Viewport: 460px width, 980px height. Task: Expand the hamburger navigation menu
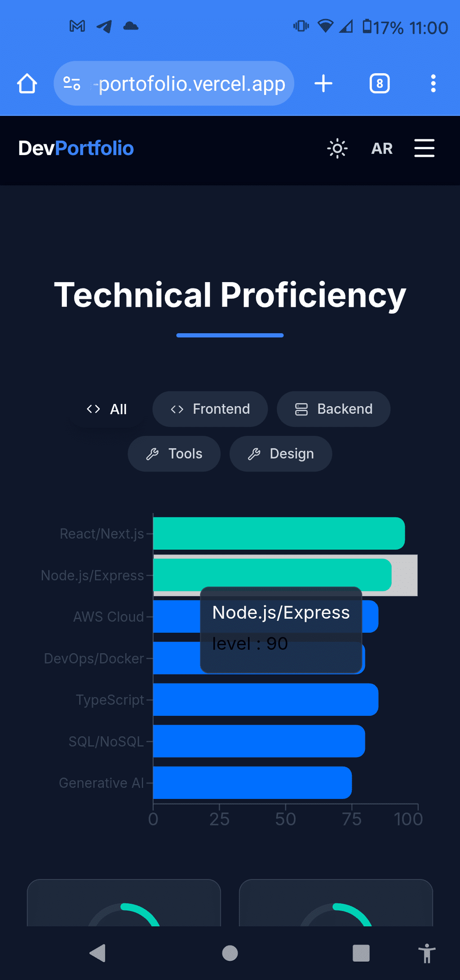(424, 148)
